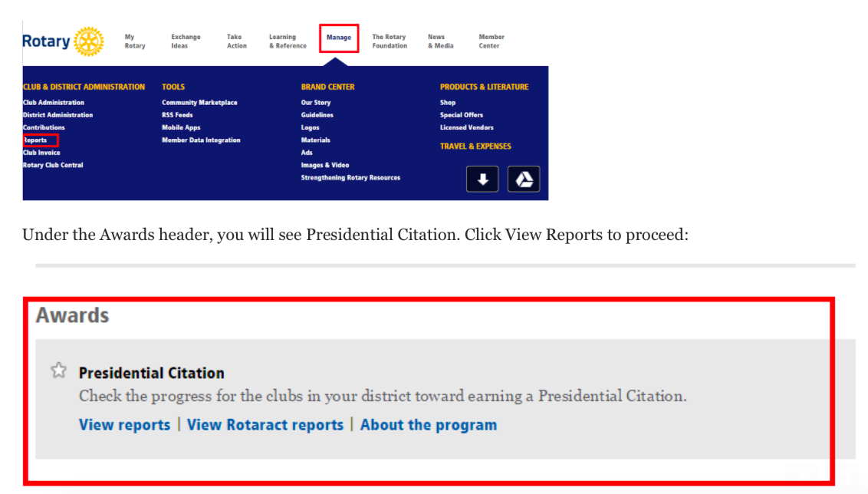Open Mobile Apps link
The image size is (868, 494).
181,127
